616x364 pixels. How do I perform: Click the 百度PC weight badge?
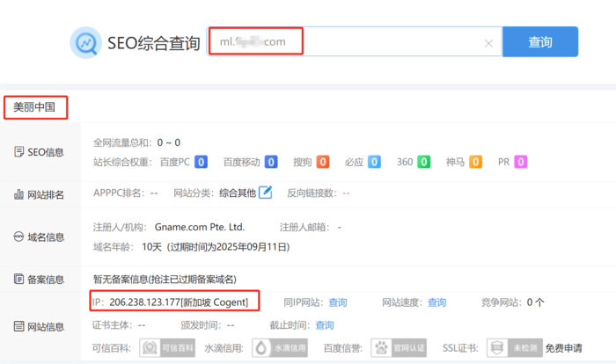click(201, 162)
